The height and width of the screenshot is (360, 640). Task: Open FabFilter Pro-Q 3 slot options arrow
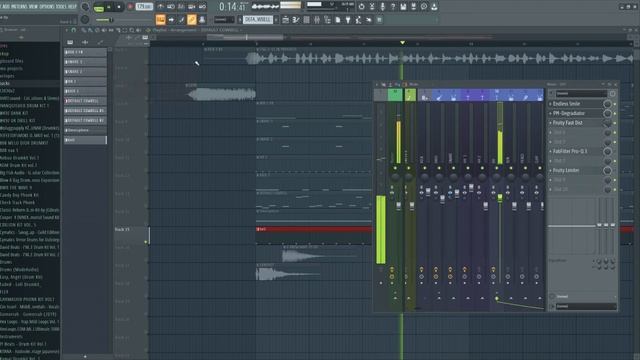click(x=550, y=151)
